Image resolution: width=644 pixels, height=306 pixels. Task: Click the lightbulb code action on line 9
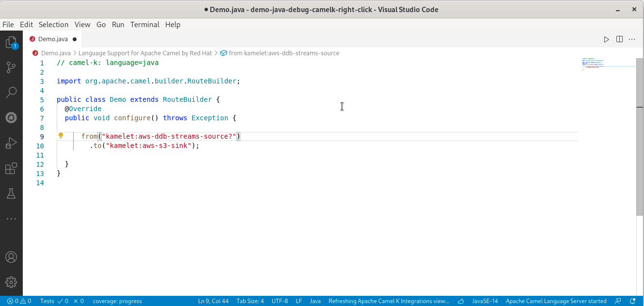coord(61,136)
